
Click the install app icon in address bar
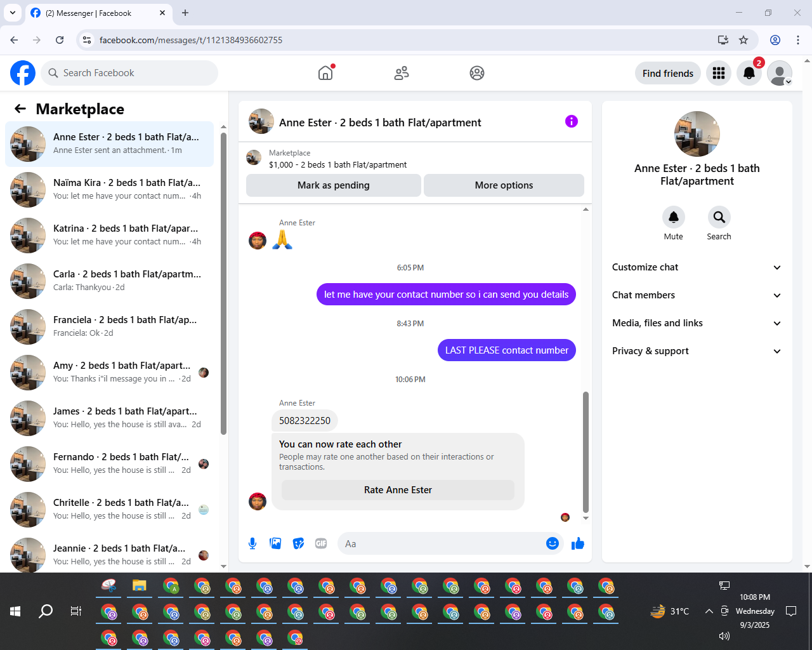[x=723, y=40]
